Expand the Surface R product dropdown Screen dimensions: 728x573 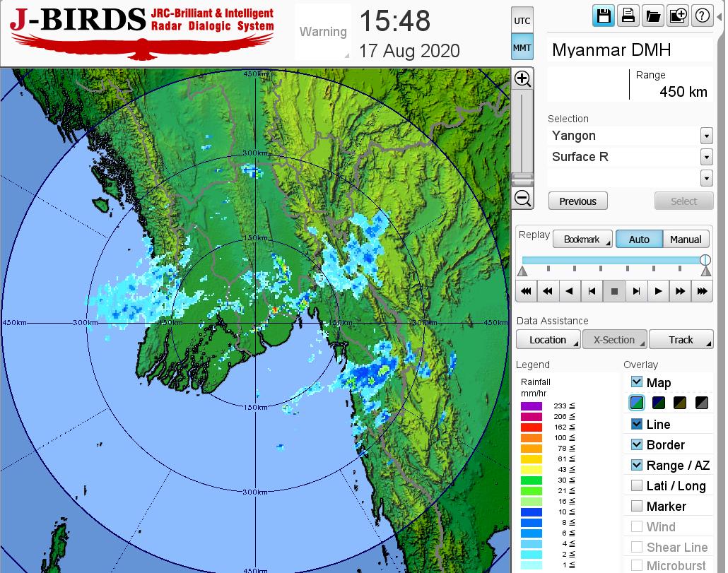[706, 157]
